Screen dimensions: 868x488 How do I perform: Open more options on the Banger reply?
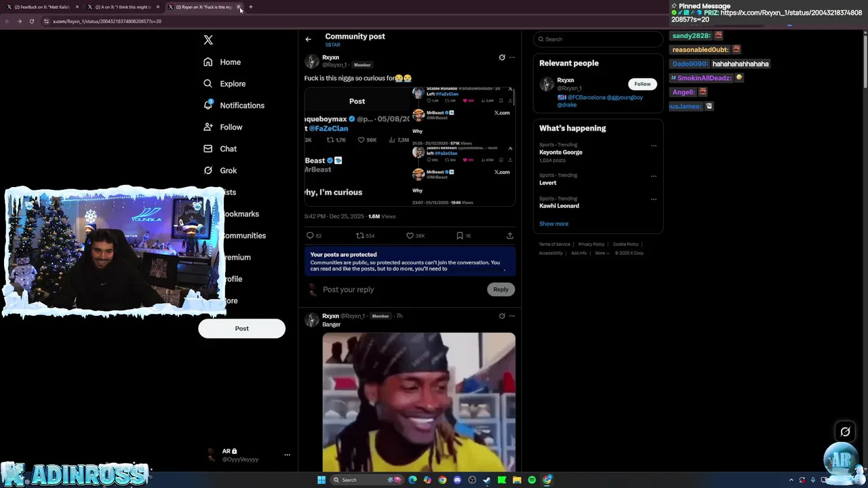click(x=512, y=316)
